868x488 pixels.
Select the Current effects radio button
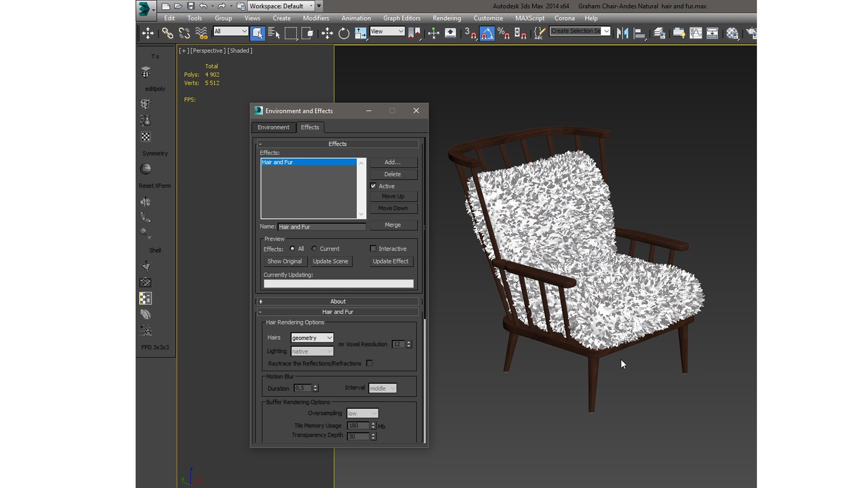pyautogui.click(x=314, y=249)
